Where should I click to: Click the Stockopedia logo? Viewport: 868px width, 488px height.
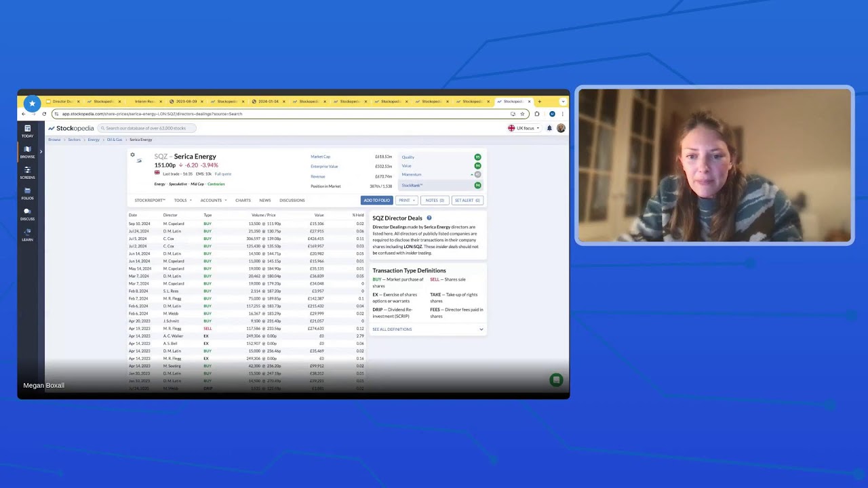[x=71, y=128]
